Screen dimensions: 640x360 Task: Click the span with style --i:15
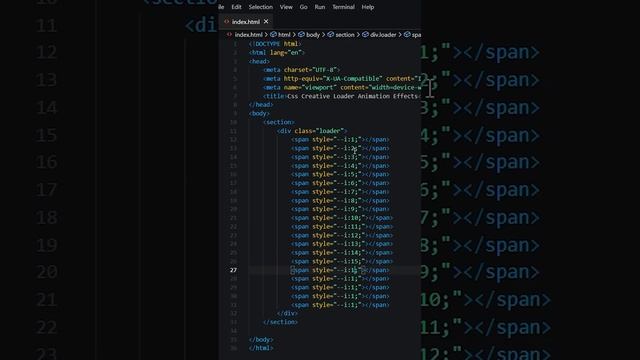[342, 261]
